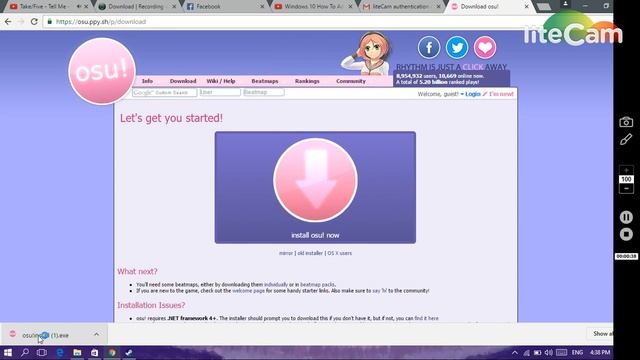Open the Windows Store taskbar icon
This screenshot has width=640, height=360.
coord(95,353)
